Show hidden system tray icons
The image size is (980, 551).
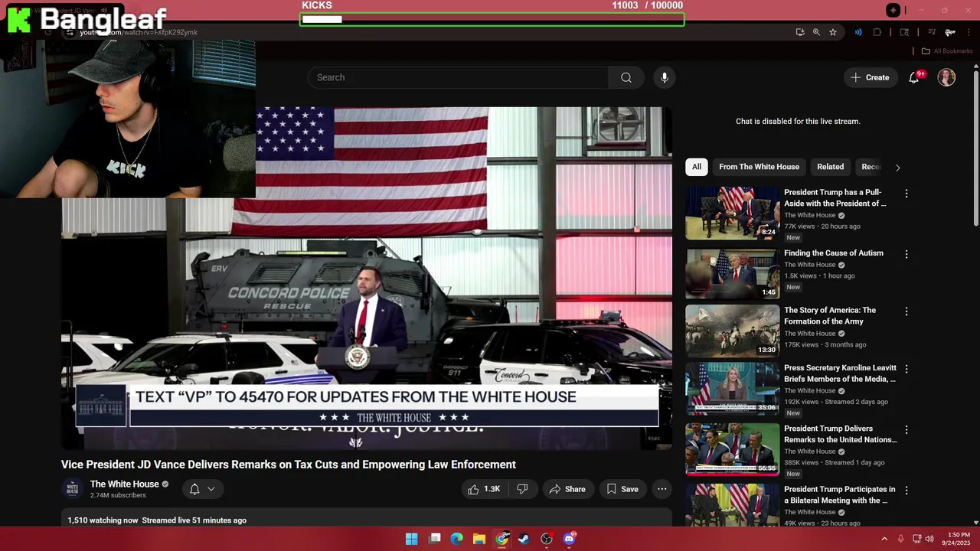click(x=884, y=539)
